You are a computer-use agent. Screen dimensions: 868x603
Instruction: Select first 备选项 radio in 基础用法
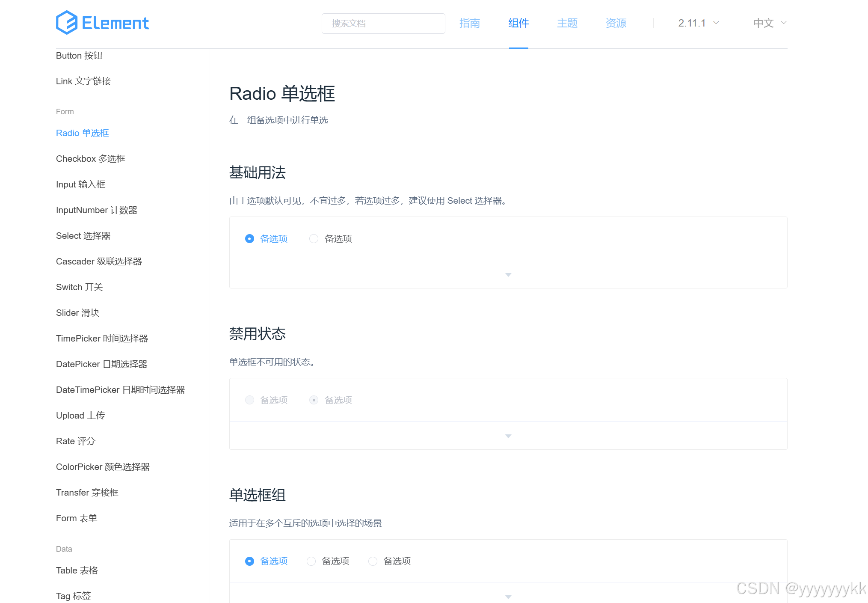(266, 239)
